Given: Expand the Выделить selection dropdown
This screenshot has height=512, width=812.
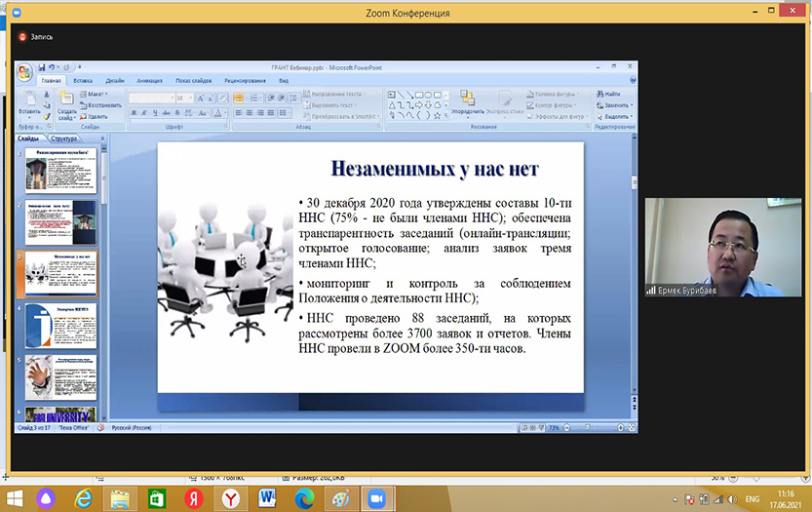Looking at the screenshot, I should pos(616,115).
